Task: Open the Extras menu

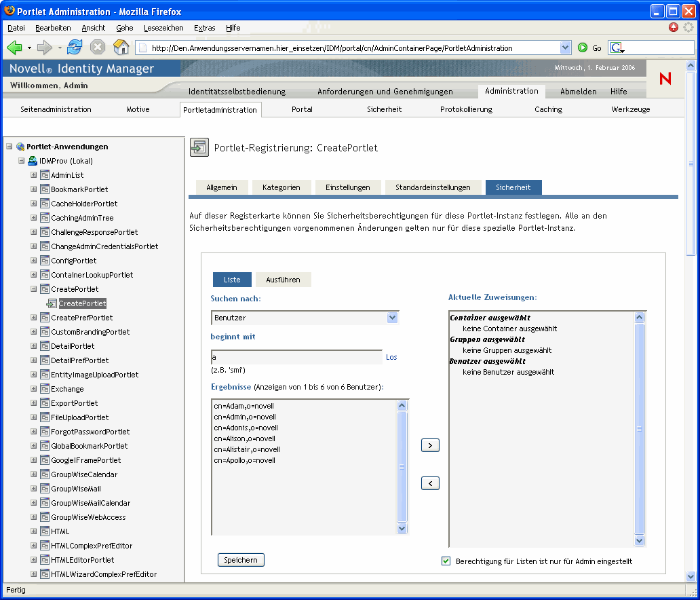Action: (x=204, y=28)
